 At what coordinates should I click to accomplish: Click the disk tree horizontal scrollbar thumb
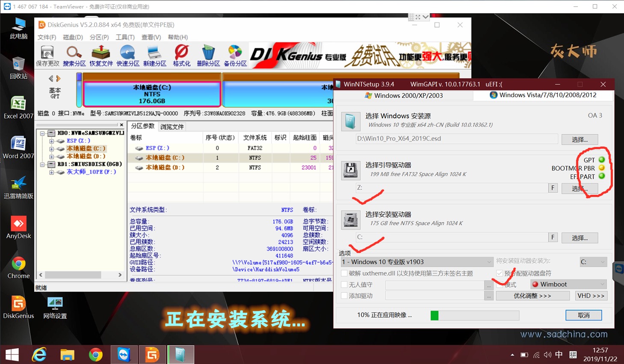click(x=73, y=275)
